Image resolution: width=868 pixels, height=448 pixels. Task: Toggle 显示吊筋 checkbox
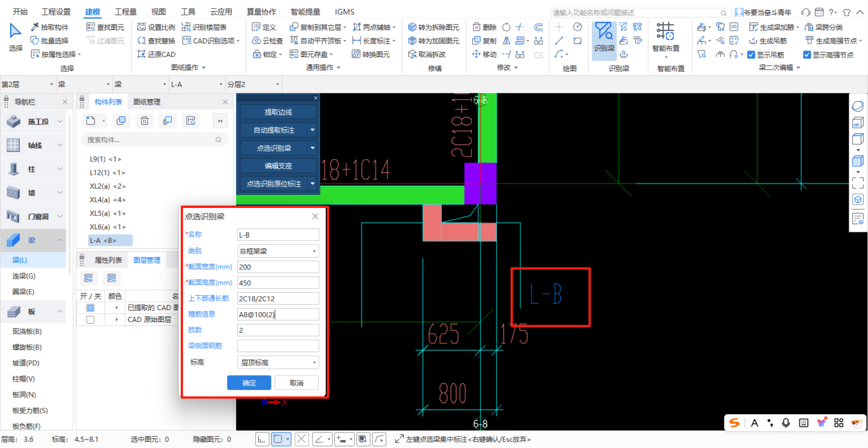[x=751, y=55]
